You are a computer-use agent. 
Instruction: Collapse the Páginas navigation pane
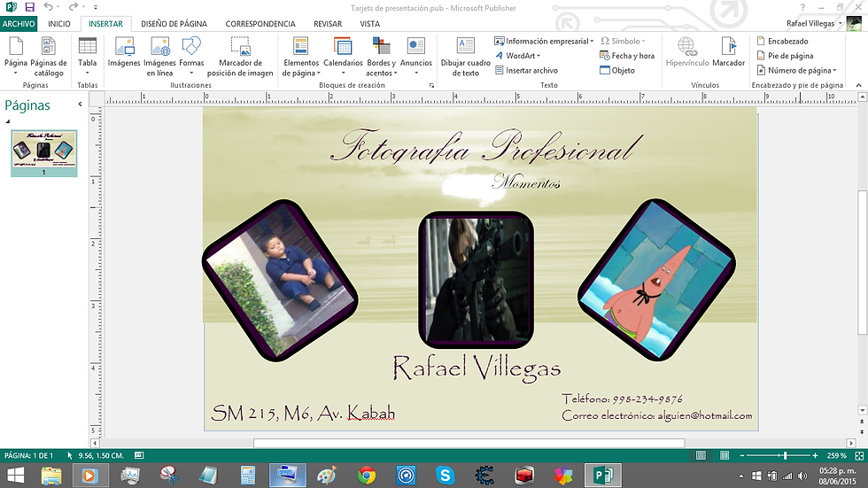coord(80,104)
